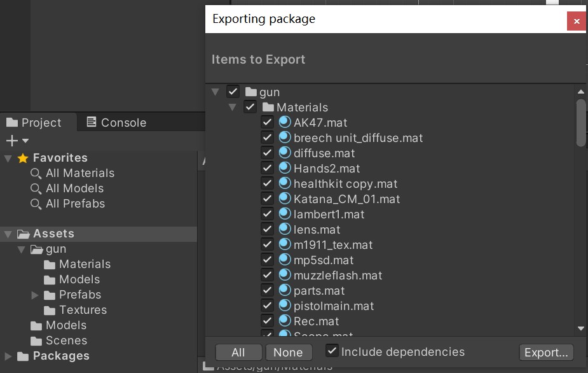Click the Favorites star icon

(23, 158)
